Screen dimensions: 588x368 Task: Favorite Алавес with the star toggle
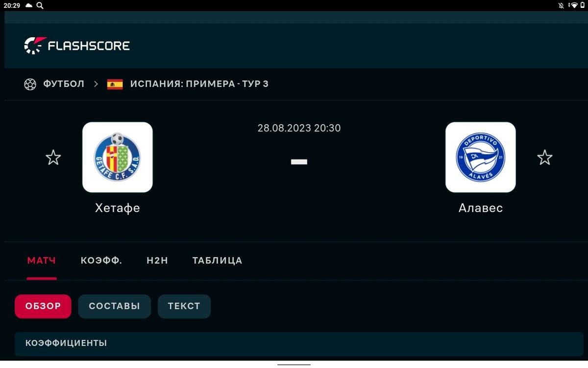click(545, 158)
